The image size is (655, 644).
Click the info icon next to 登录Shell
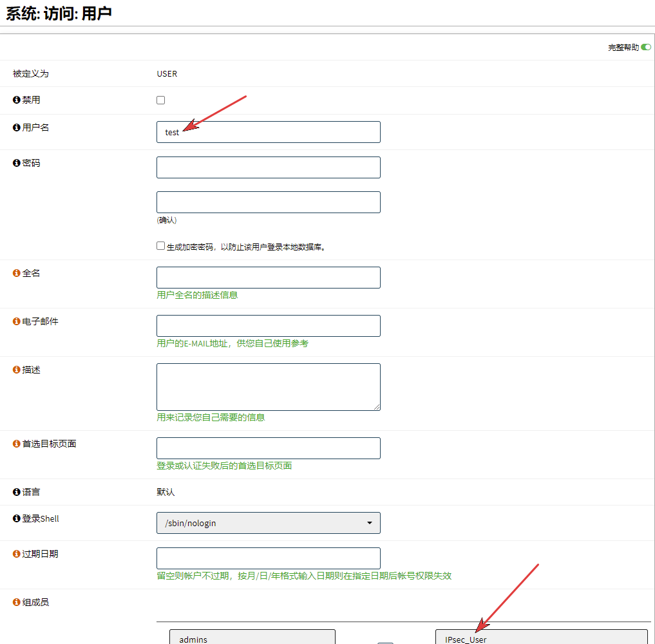(17, 518)
